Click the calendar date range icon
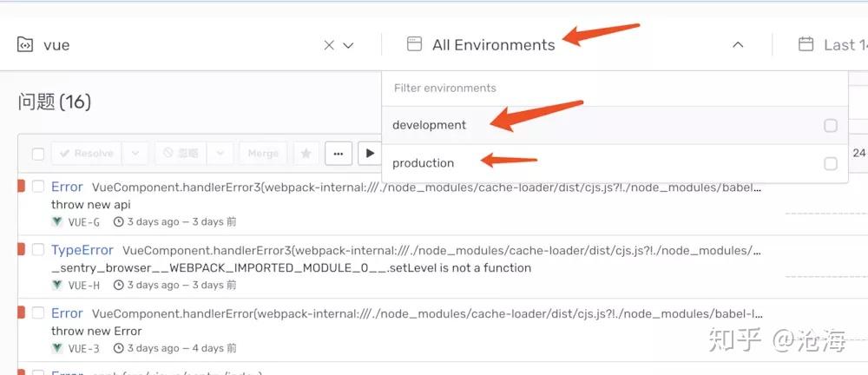This screenshot has height=375, width=868. coord(806,44)
